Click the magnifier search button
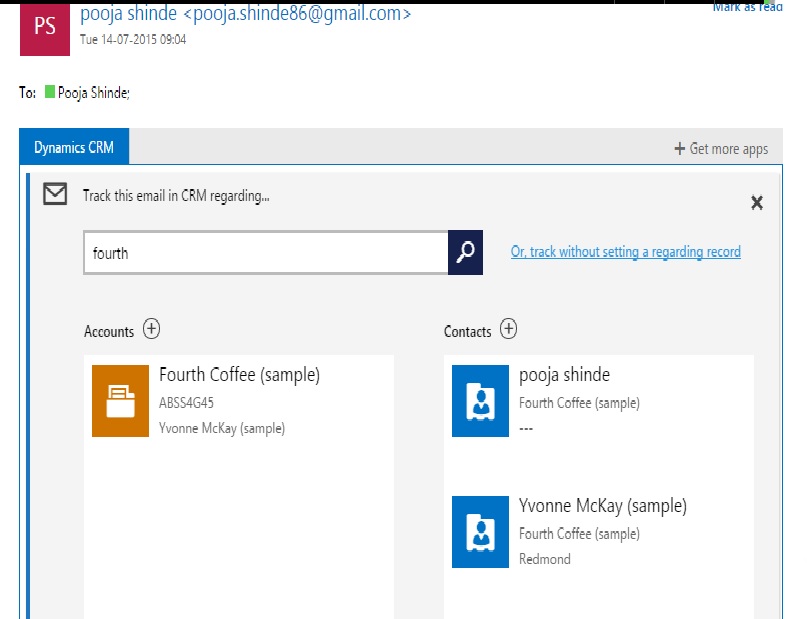The height and width of the screenshot is (619, 807). 465,252
